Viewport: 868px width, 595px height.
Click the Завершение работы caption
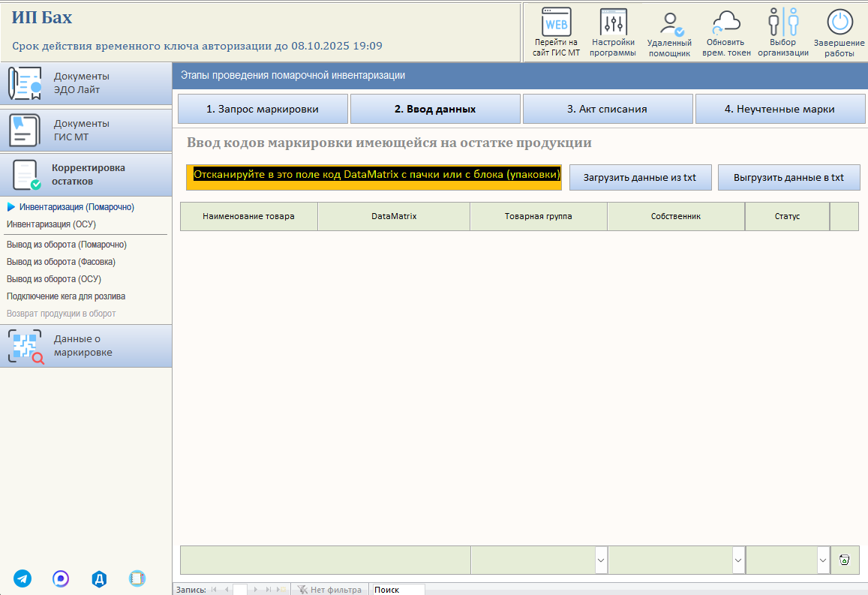coord(839,48)
